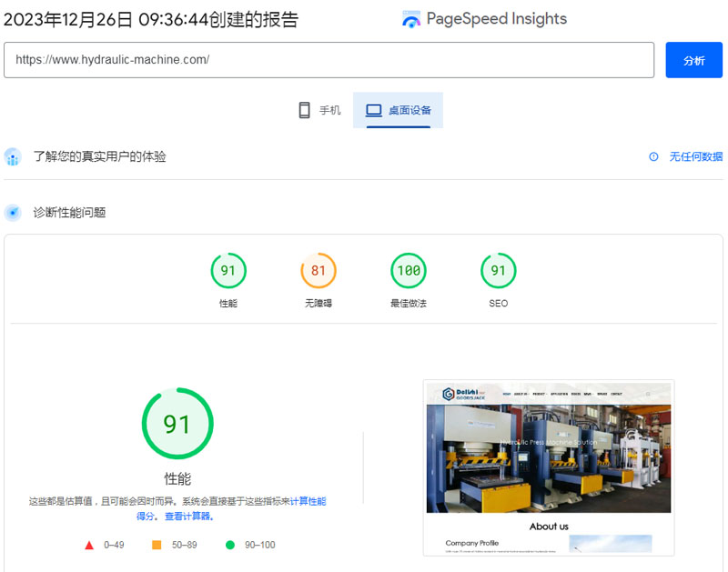Viewport: 728px width, 572px height.
Task: Select the SEO score gauge showing 91
Action: click(499, 271)
